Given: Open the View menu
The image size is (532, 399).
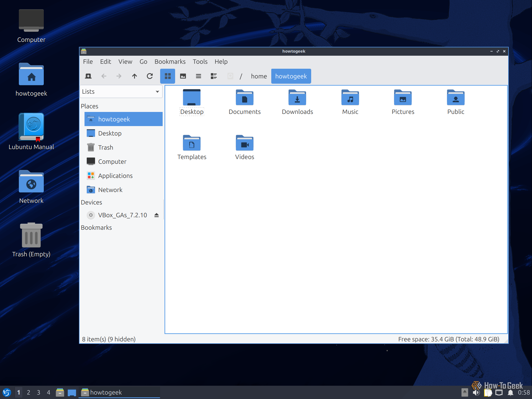Looking at the screenshot, I should (125, 62).
